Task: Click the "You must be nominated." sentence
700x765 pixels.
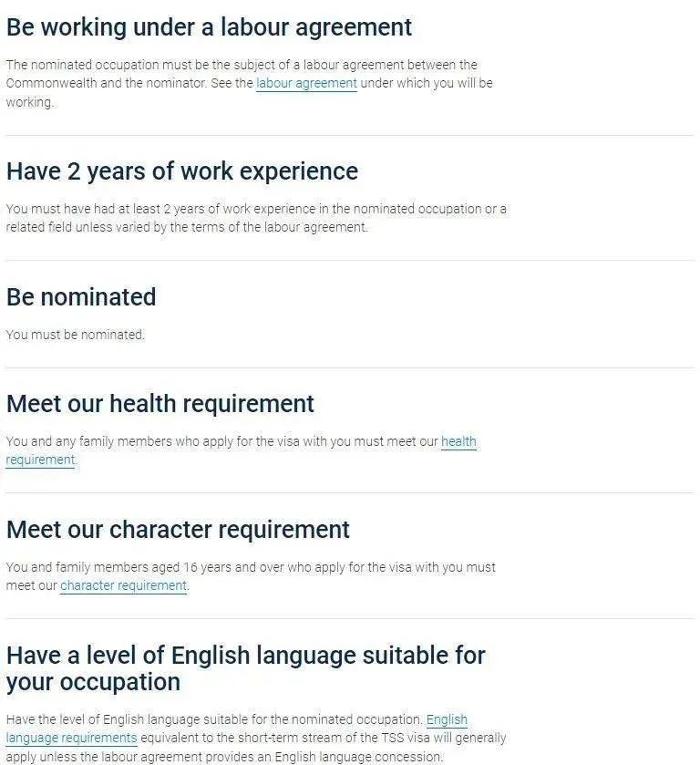Action: tap(75, 335)
